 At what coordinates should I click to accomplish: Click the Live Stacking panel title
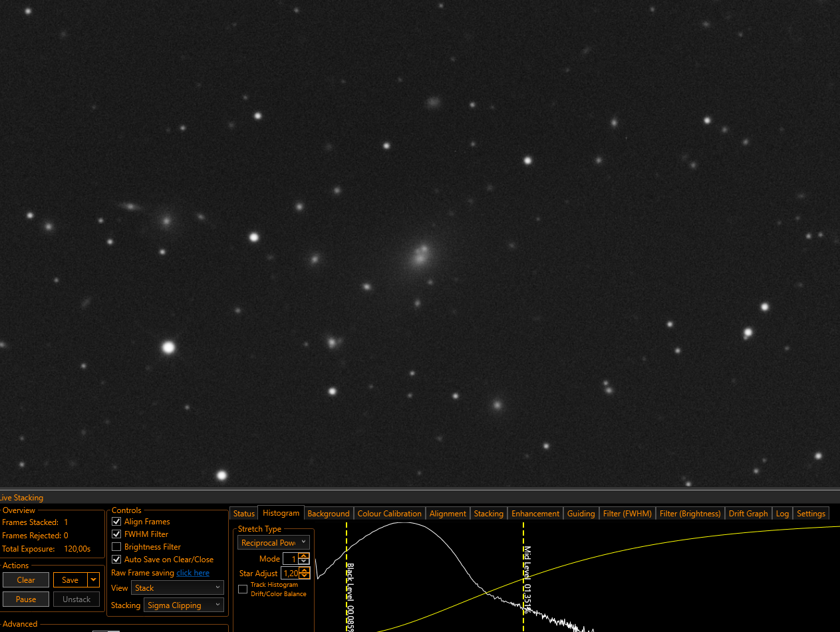[x=21, y=498]
